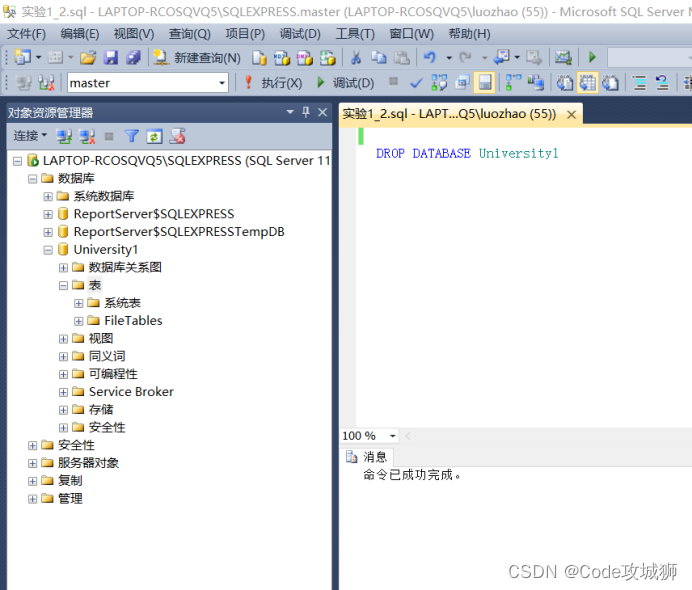The width and height of the screenshot is (692, 590).
Task: Expand the 系统数据库 folder
Action: pos(48,197)
